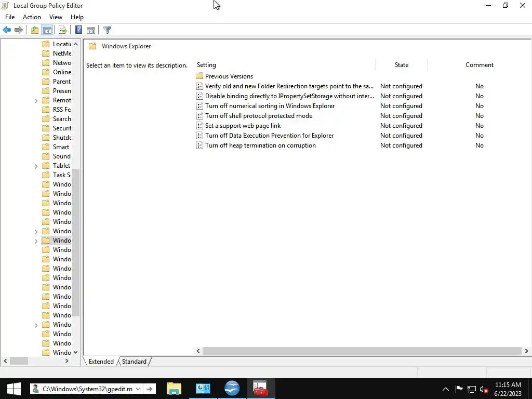Open Help via question mark icon

pos(78,30)
